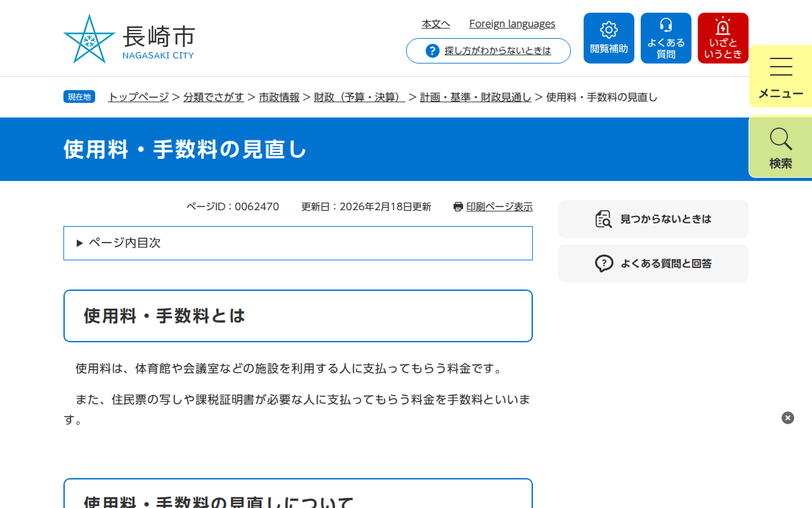This screenshot has height=508, width=812.
Task: Open 印刷ページ表示 link
Action: click(x=499, y=206)
